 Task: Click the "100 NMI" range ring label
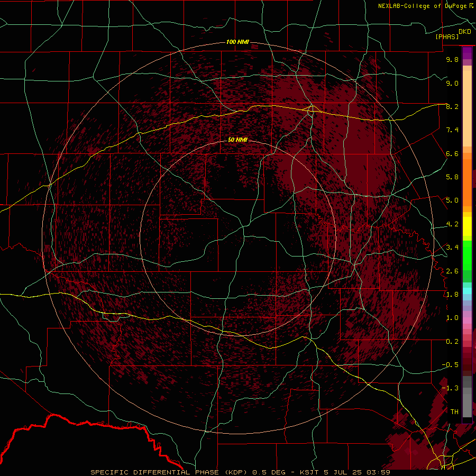pyautogui.click(x=237, y=42)
